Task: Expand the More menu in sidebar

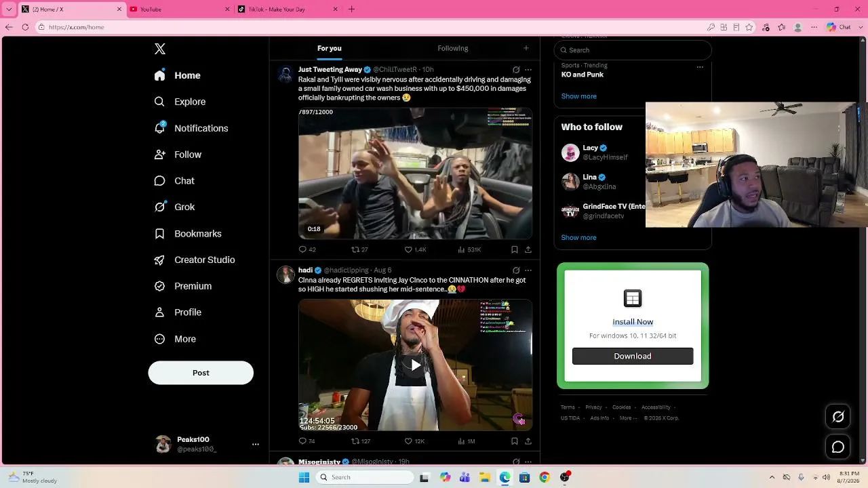Action: click(176, 339)
